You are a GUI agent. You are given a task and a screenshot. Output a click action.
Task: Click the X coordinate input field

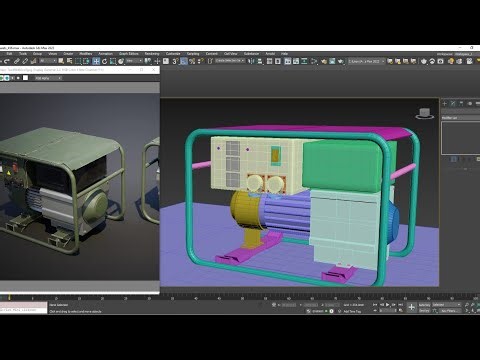pyautogui.click(x=288, y=305)
